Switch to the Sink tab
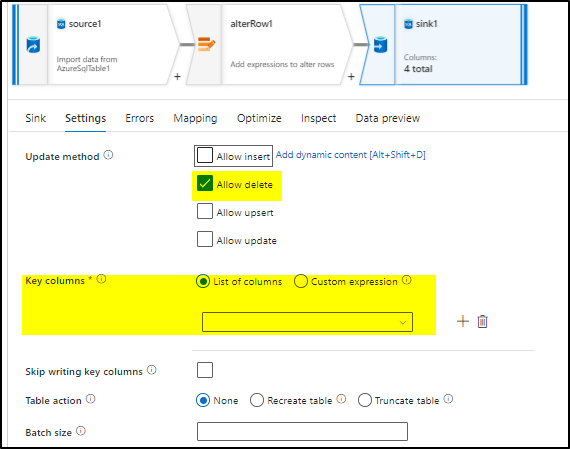This screenshot has height=449, width=570. click(36, 118)
